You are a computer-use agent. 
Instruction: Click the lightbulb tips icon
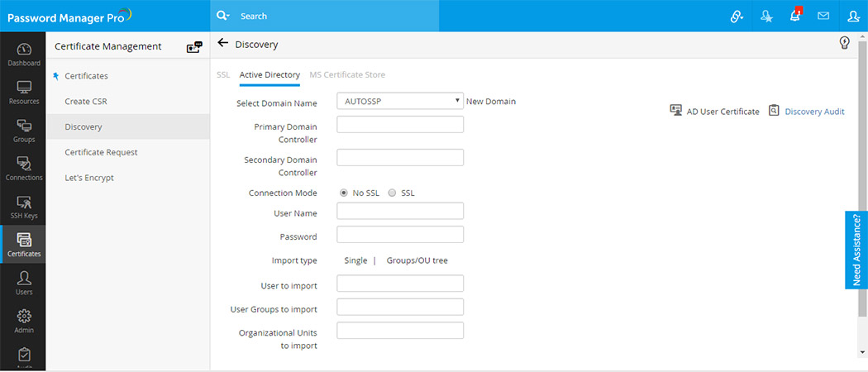pos(845,43)
